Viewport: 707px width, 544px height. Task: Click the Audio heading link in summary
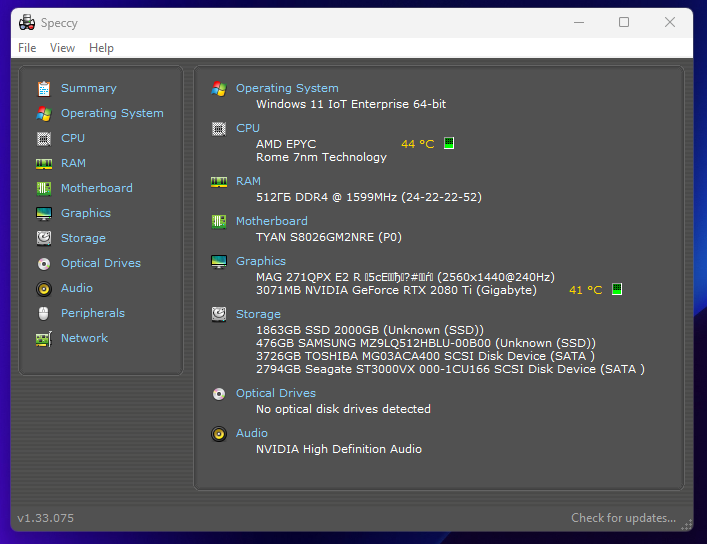click(x=252, y=433)
